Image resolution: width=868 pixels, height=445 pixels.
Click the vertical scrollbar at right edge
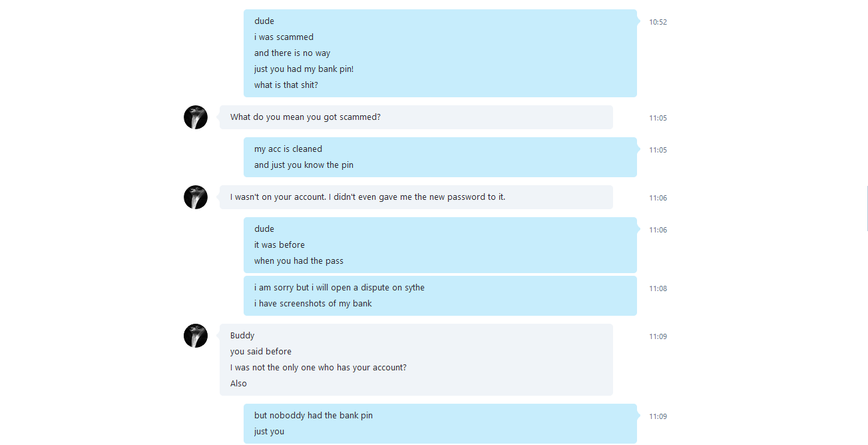[867, 209]
